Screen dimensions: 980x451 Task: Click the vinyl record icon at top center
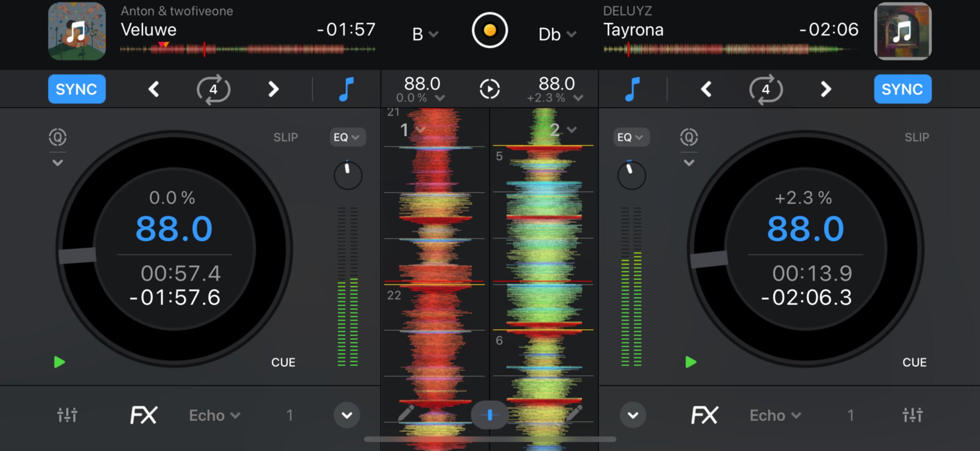tap(490, 30)
